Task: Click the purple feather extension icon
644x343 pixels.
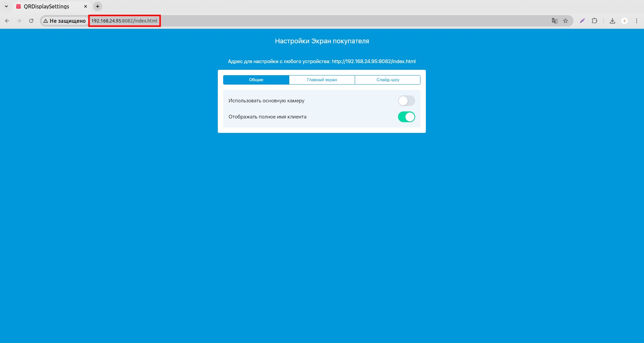Action: pos(582,21)
